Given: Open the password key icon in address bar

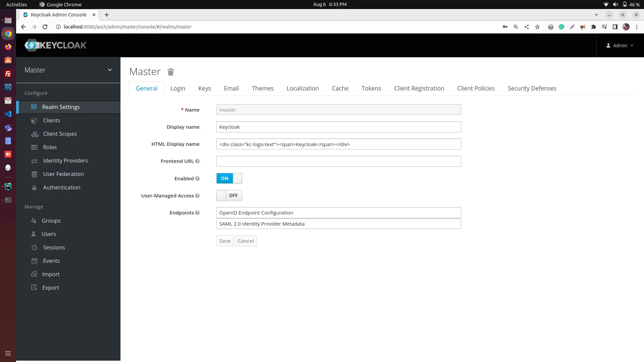Looking at the screenshot, I should point(505,27).
